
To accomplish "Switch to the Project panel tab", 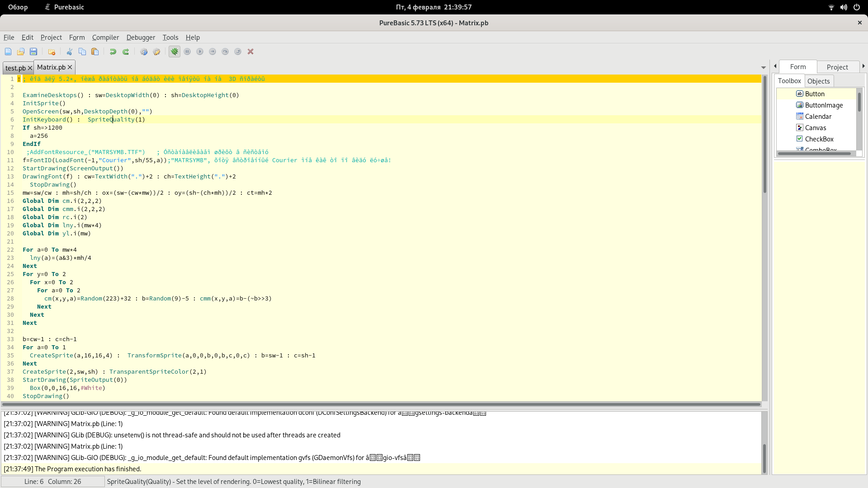I will coord(837,67).
